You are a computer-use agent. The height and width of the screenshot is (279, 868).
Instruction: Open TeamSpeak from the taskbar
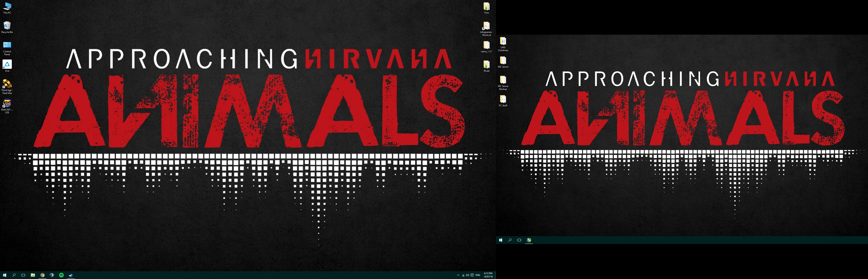(x=52, y=275)
